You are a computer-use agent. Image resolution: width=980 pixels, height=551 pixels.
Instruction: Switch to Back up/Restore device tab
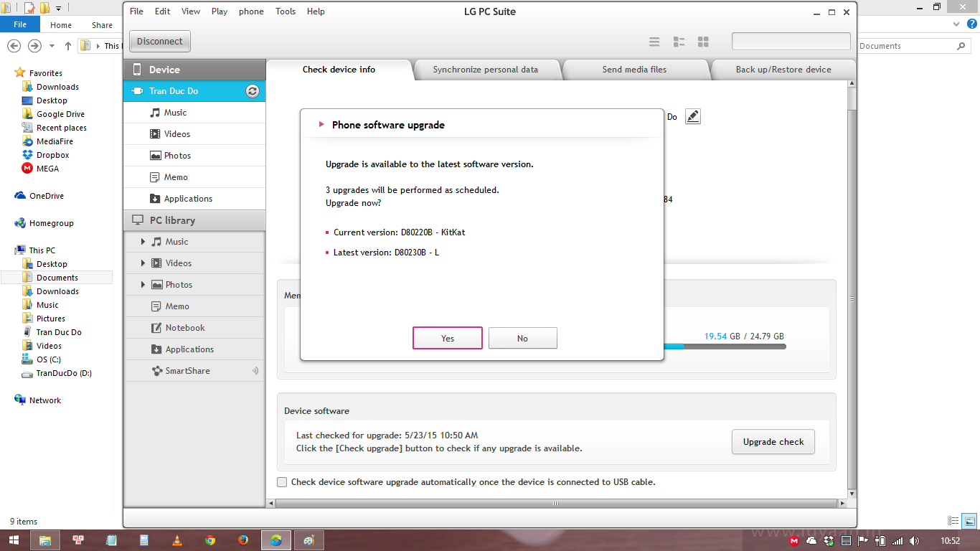pos(783,70)
